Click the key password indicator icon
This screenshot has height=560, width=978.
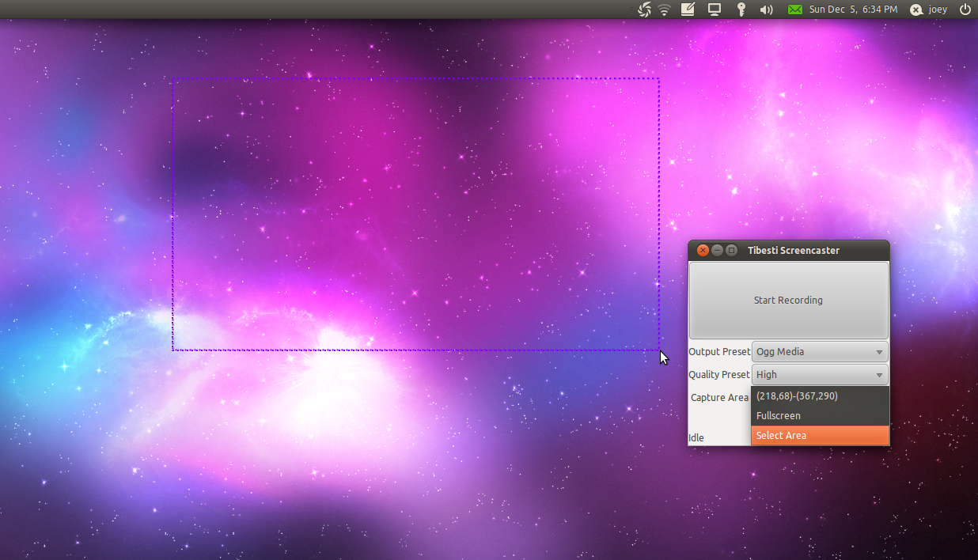click(x=741, y=9)
